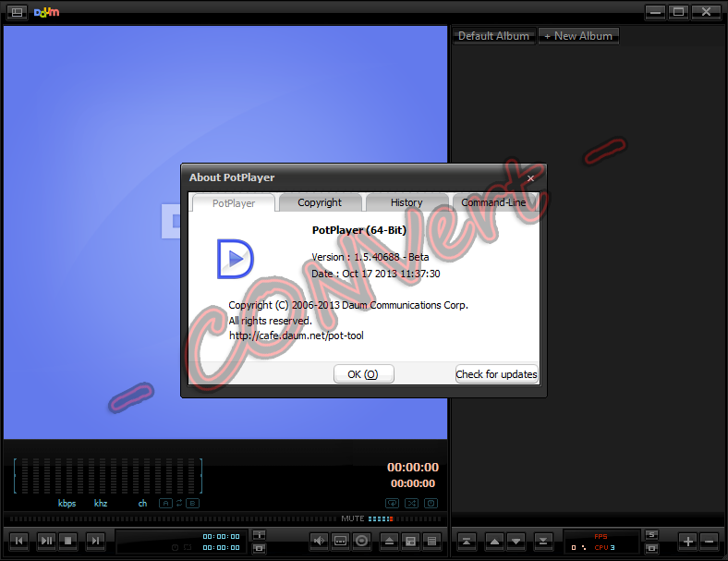The image size is (728, 561).
Task: Create a New Album tab
Action: coord(578,36)
